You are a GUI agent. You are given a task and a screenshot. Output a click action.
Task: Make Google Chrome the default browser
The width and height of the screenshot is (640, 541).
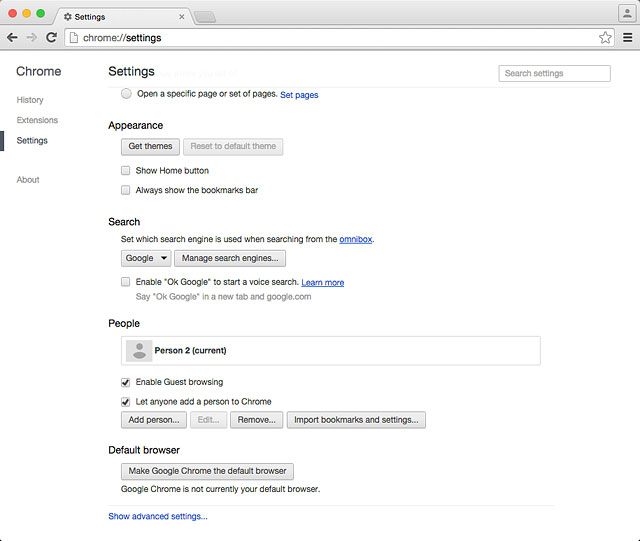click(207, 471)
